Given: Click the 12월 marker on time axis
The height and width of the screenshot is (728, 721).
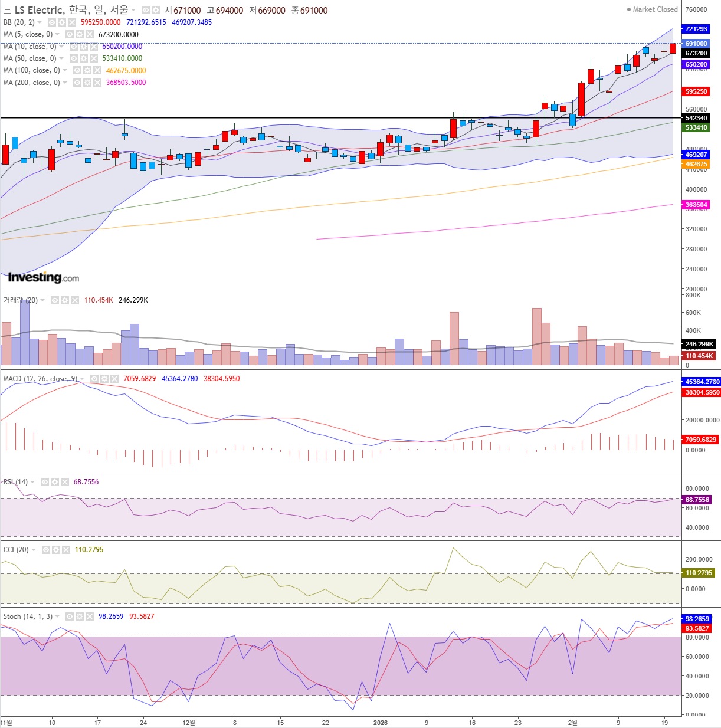Looking at the screenshot, I should [x=189, y=722].
